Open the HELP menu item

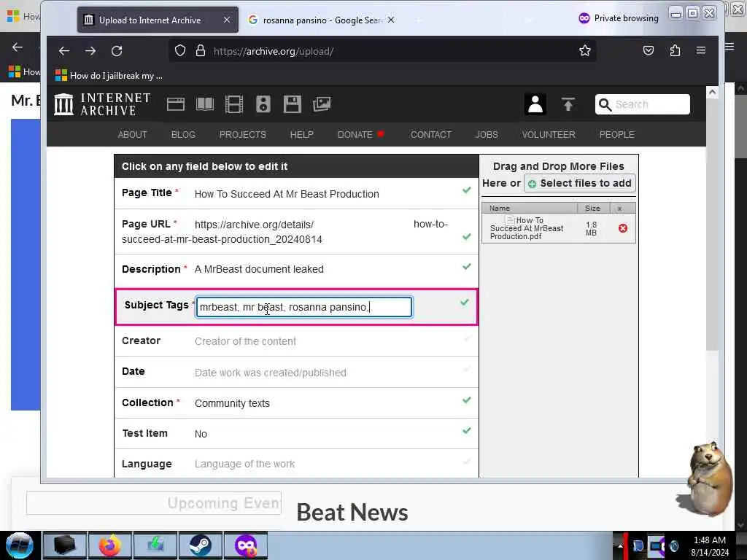[x=301, y=135]
